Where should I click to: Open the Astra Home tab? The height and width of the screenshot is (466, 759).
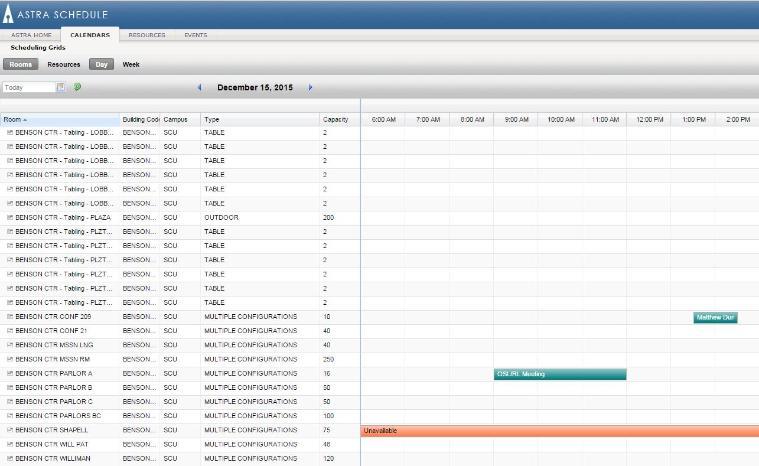pos(30,35)
